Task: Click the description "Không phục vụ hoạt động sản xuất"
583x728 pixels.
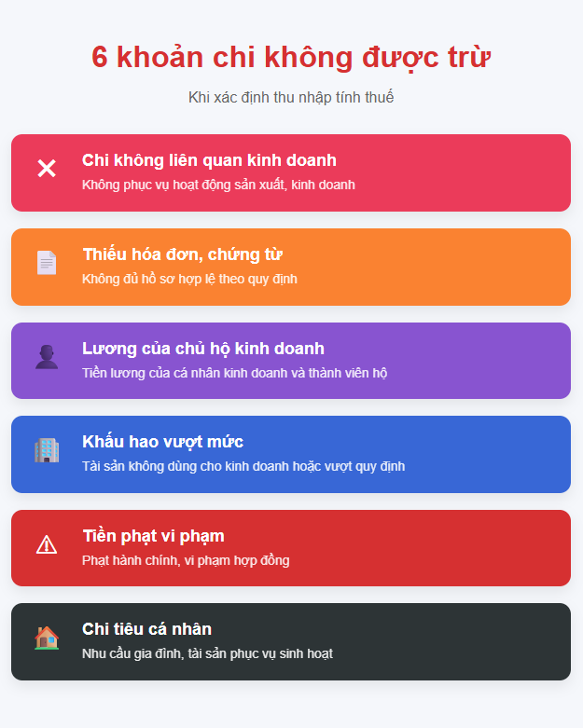Action: pos(218,185)
